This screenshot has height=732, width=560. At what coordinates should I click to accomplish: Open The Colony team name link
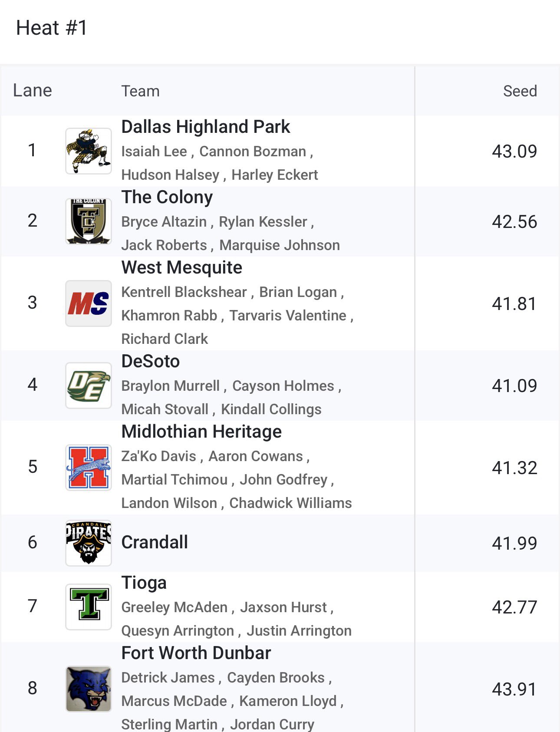(167, 197)
